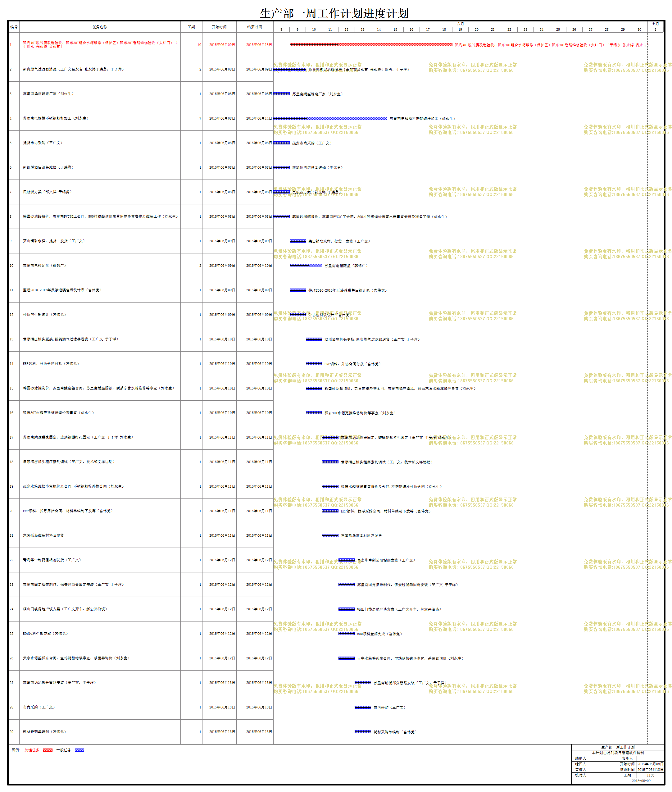Click end date 2015年06月18日 in row 1
This screenshot has height=792, width=672.
(x=259, y=45)
